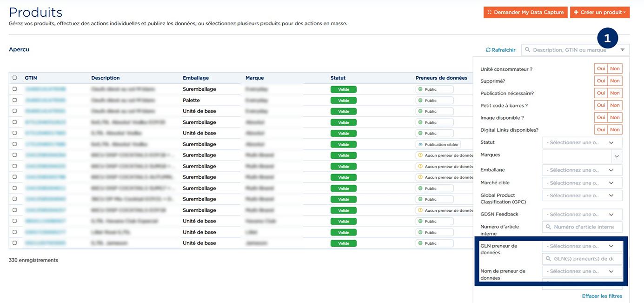Click the Palette cell in Emballage column
Viewport: 644px width, 303px height.
click(191, 100)
